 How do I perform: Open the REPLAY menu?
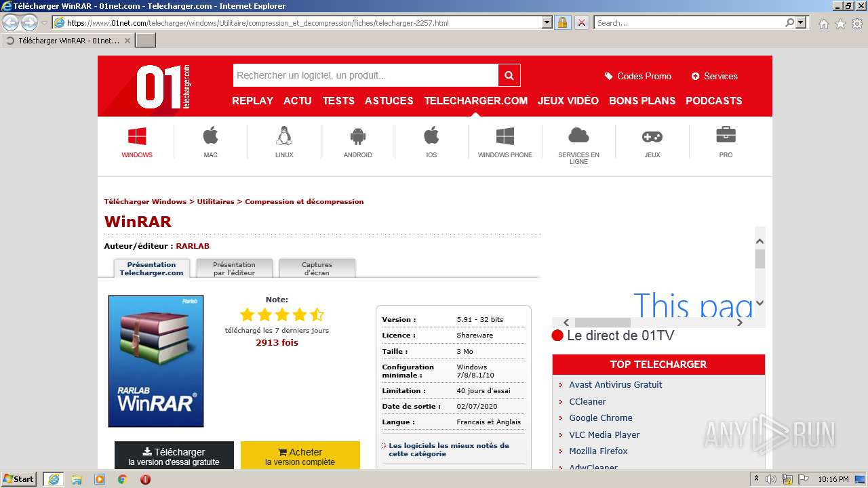tap(252, 100)
